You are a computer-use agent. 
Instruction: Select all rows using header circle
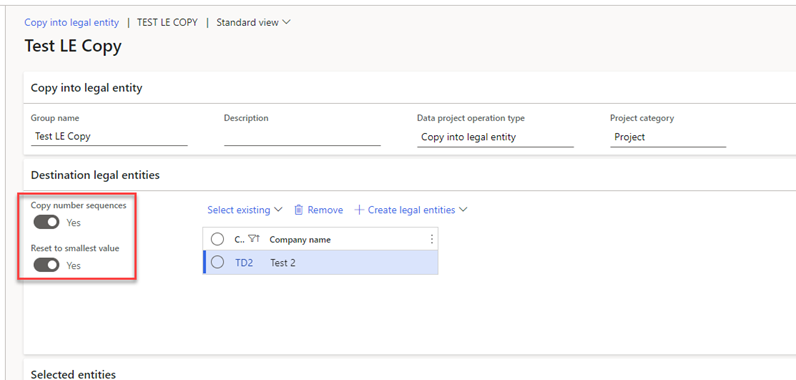(x=217, y=239)
